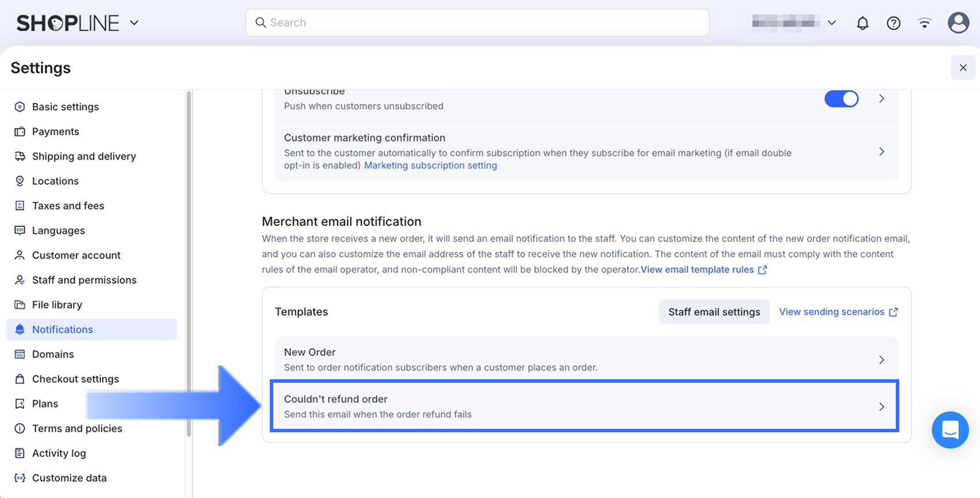Click the Payments sidebar icon
Viewport: 980px width, 498px height.
click(x=20, y=131)
